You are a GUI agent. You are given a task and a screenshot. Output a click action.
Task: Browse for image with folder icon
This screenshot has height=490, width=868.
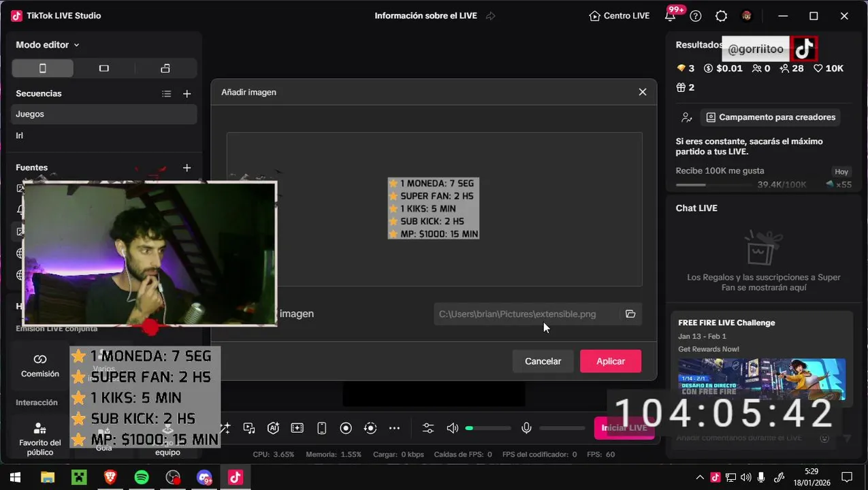click(x=630, y=314)
